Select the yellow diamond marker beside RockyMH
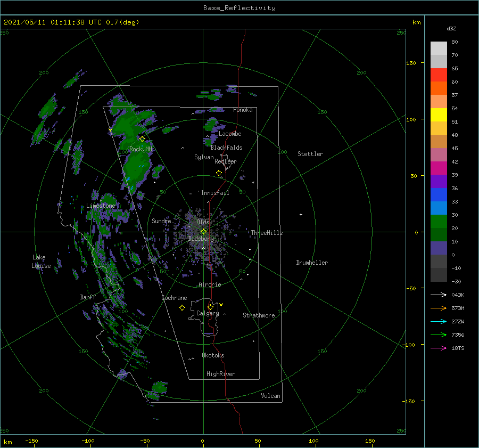Viewport: 479px width, 448px height. click(142, 139)
